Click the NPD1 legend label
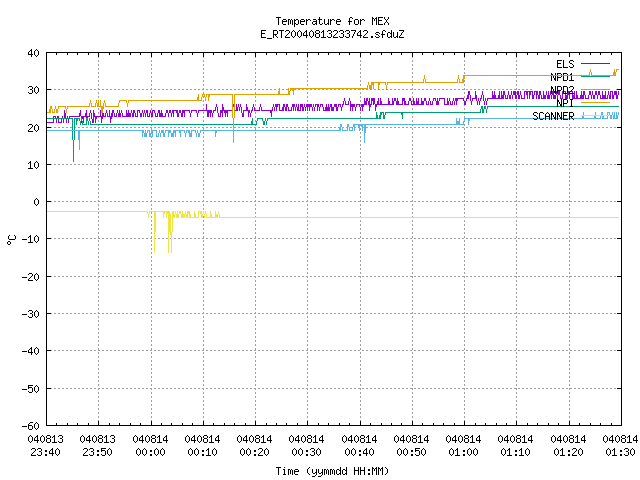640x480 pixels. (x=562, y=77)
